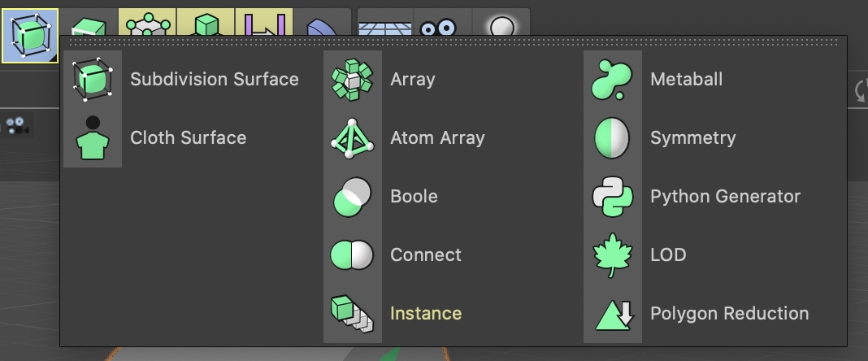Click the Connect object icon
This screenshot has height=361, width=868.
(x=353, y=255)
